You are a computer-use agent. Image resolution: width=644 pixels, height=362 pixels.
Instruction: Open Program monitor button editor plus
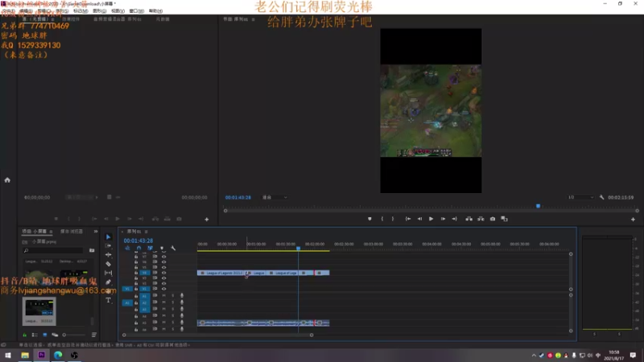(633, 219)
